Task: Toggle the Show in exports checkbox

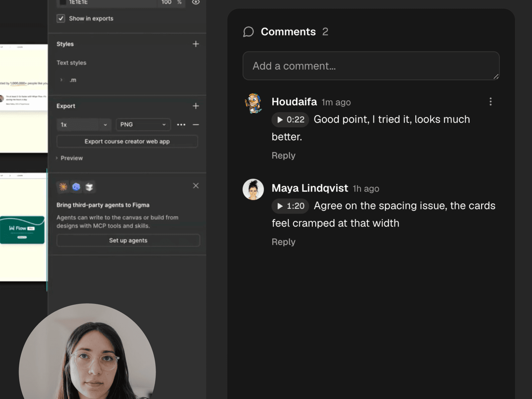Action: coord(61,18)
